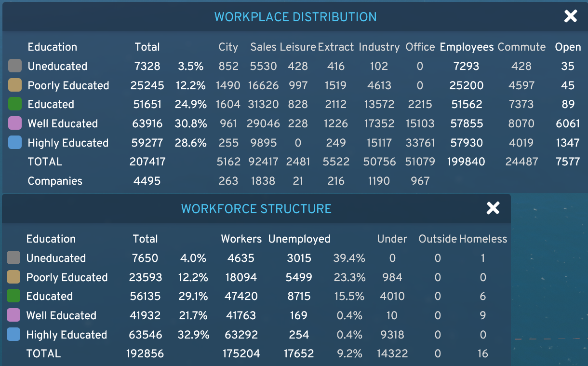Click the blue Highly Educated swatch in Workplace Distribution
The image size is (588, 366).
point(15,143)
